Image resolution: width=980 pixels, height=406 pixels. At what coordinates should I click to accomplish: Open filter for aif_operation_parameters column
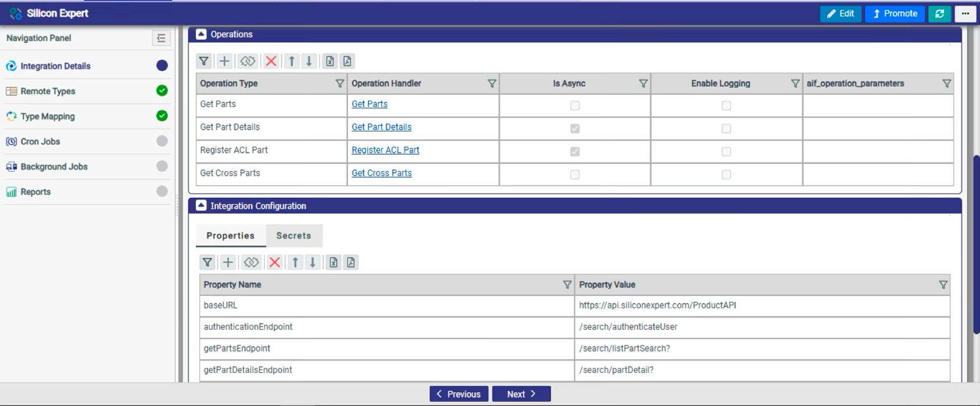947,84
